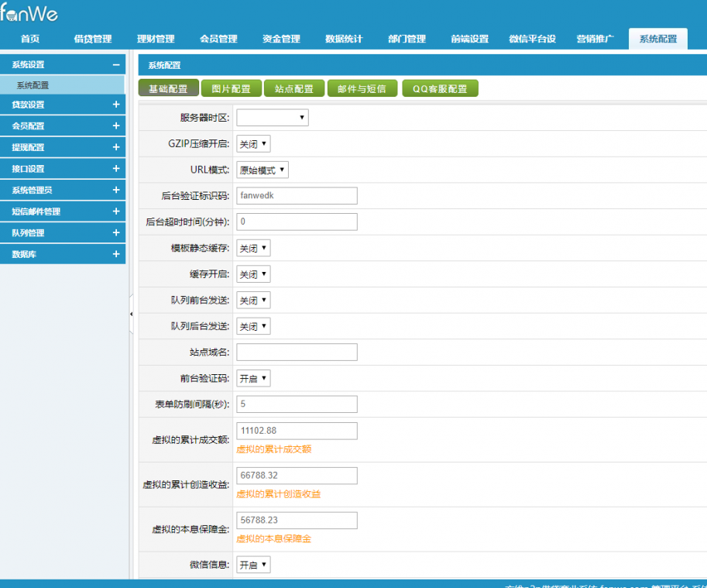The width and height of the screenshot is (707, 588).
Task: Change the URL模式 dropdown selection
Action: point(262,170)
